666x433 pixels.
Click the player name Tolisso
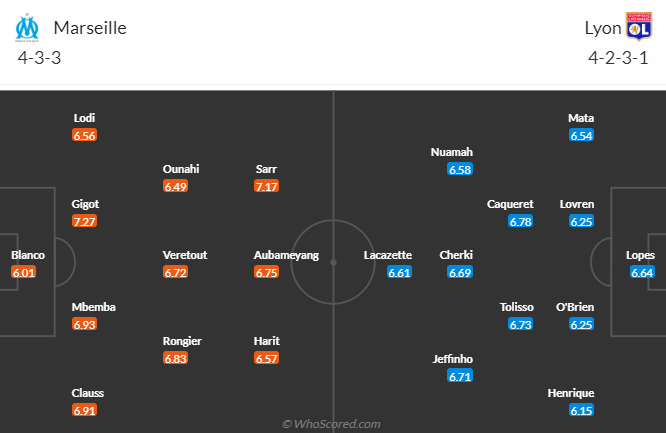click(517, 307)
